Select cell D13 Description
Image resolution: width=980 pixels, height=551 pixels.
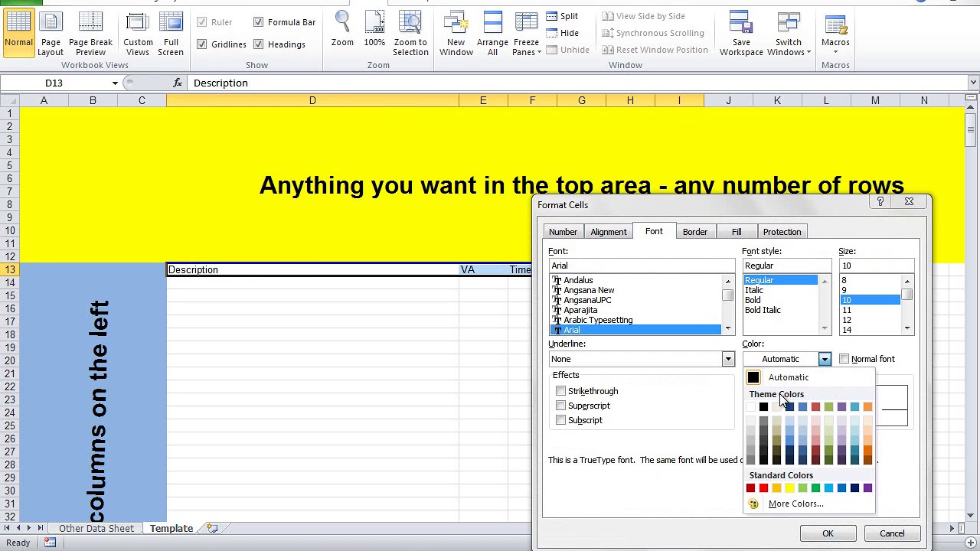[312, 269]
